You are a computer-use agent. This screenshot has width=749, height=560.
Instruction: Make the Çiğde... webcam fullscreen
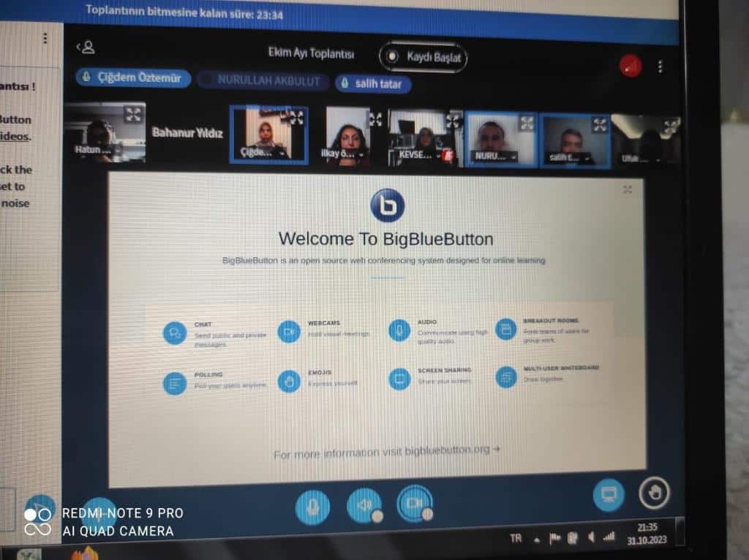click(296, 117)
